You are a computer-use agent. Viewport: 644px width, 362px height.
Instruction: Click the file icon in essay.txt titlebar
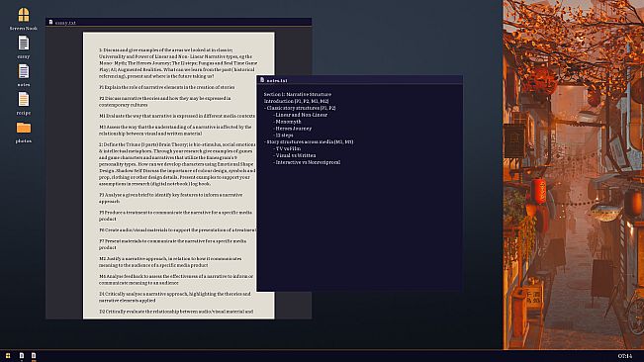pyautogui.click(x=50, y=22)
